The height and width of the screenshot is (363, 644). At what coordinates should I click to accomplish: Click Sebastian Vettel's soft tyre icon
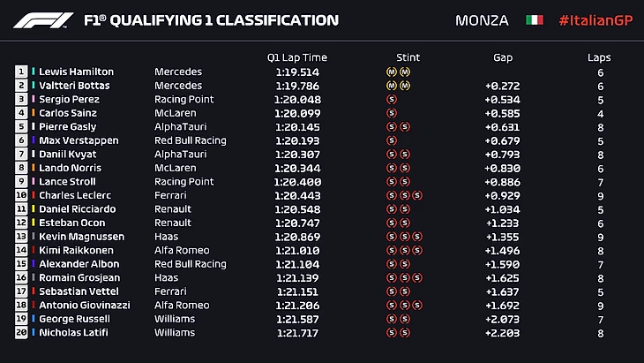coord(392,291)
